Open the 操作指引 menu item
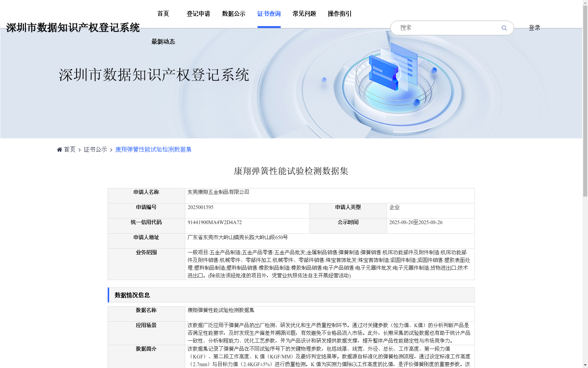This screenshot has width=588, height=368. (340, 14)
